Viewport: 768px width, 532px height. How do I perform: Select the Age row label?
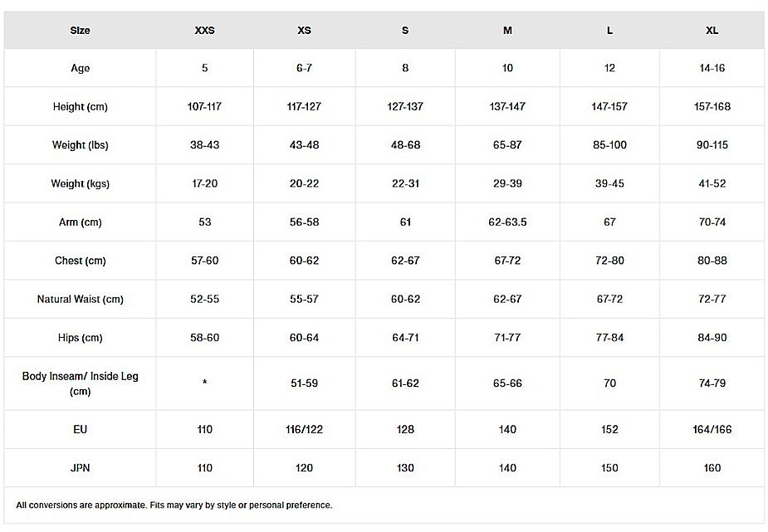(x=80, y=68)
